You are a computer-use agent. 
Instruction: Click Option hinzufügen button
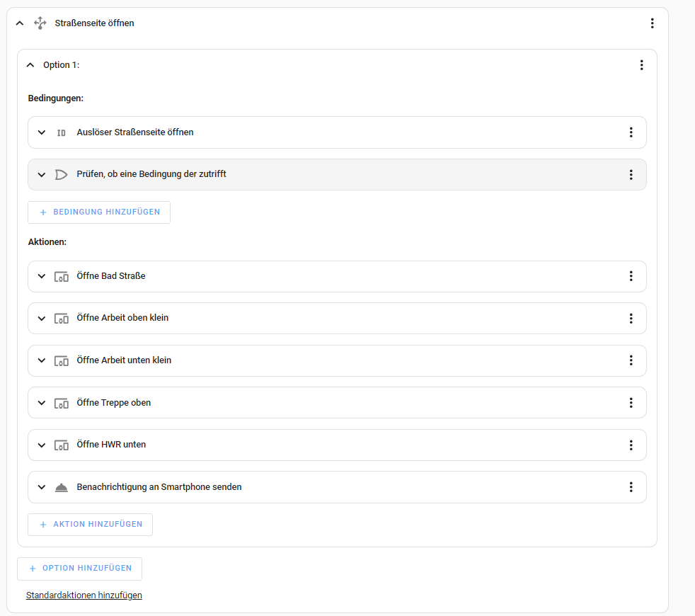click(79, 569)
